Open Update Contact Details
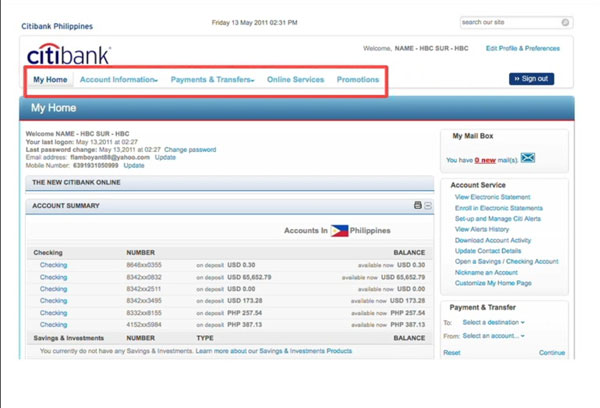This screenshot has width=600, height=408. (x=488, y=251)
